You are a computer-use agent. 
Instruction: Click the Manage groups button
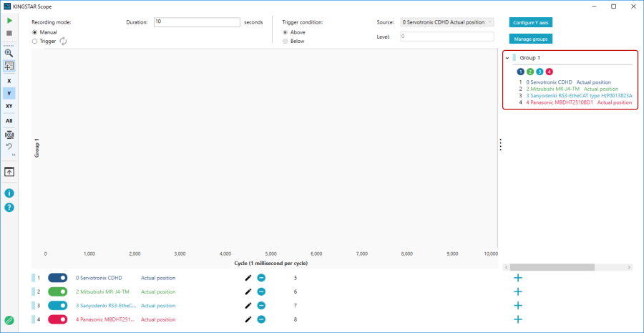(x=530, y=39)
